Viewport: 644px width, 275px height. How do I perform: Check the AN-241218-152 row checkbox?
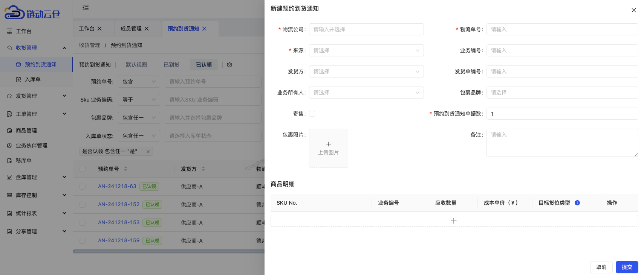(83, 205)
